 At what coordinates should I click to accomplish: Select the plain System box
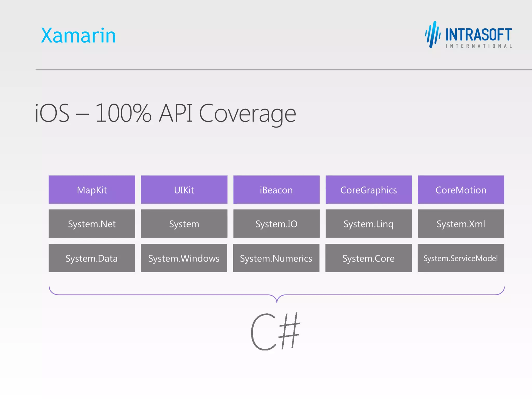tap(184, 224)
